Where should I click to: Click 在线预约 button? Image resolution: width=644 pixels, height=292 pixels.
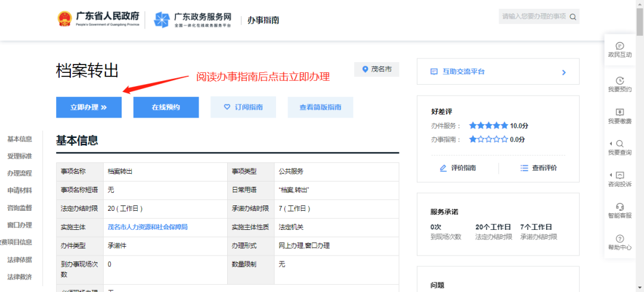pos(166,107)
